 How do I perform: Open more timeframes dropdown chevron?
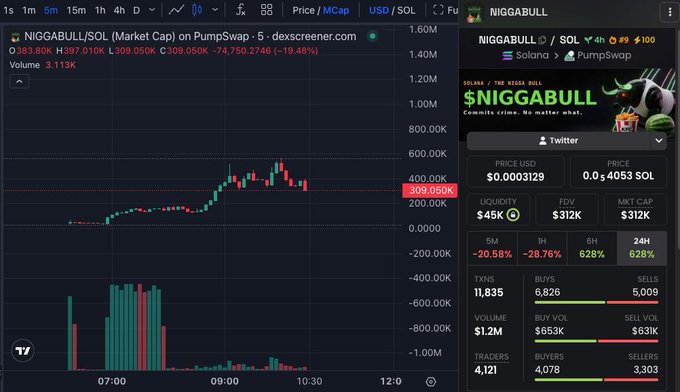(152, 10)
